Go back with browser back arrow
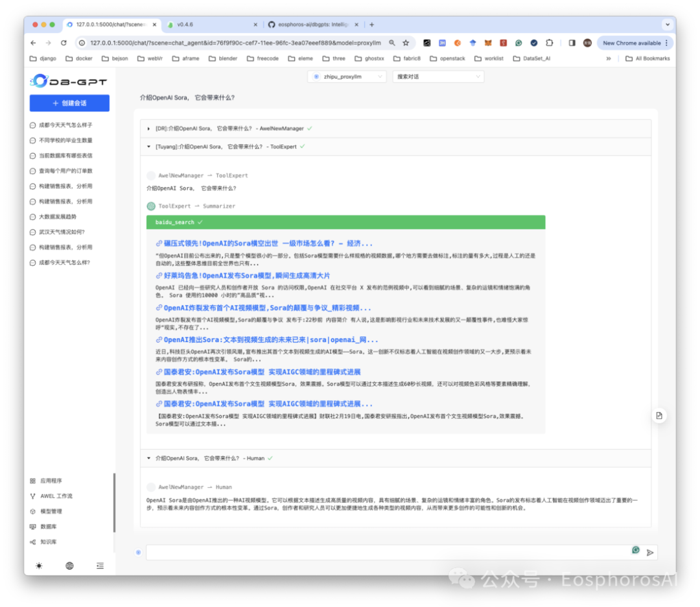 [x=33, y=43]
